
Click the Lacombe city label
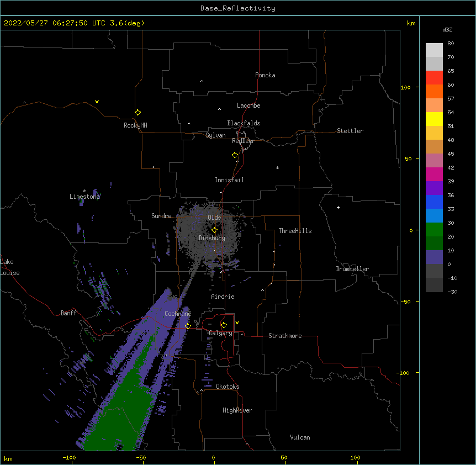[248, 105]
